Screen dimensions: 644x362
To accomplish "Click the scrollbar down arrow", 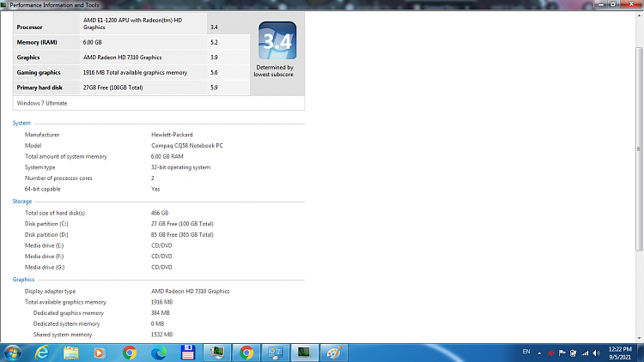I will 639,338.
